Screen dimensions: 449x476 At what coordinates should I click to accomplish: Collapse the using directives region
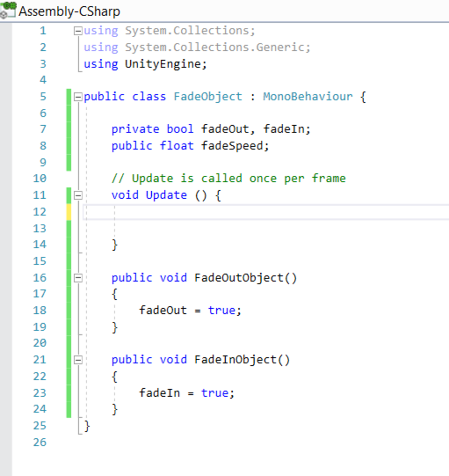pyautogui.click(x=78, y=31)
